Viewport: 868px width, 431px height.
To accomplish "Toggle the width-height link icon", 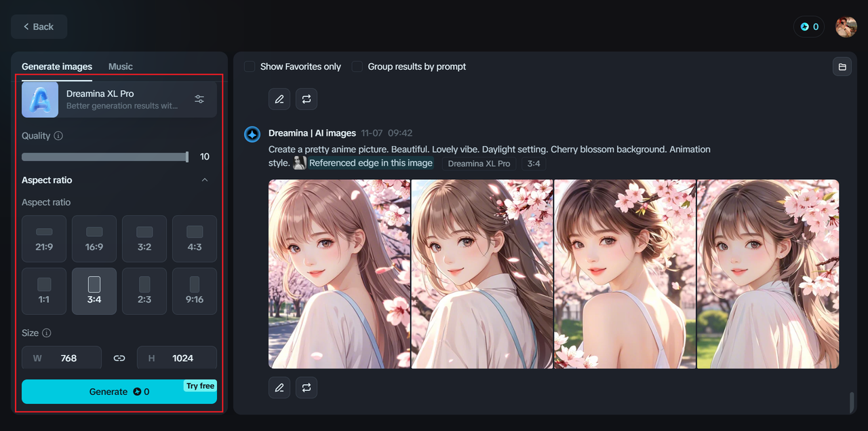I will (x=119, y=358).
